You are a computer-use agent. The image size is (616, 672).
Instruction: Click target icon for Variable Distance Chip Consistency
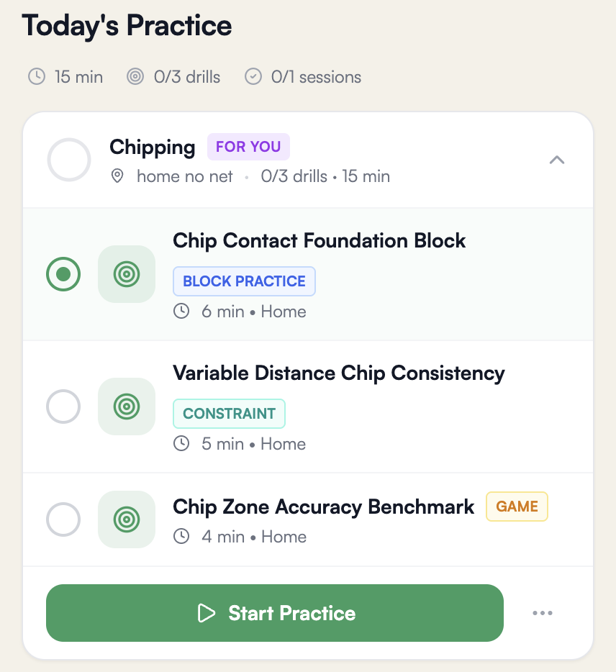click(x=127, y=407)
